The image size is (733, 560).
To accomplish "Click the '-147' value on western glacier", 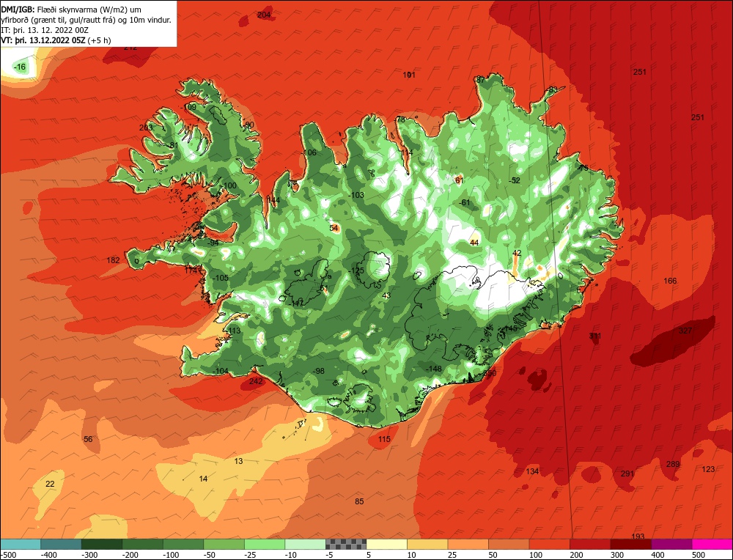I will tap(296, 303).
